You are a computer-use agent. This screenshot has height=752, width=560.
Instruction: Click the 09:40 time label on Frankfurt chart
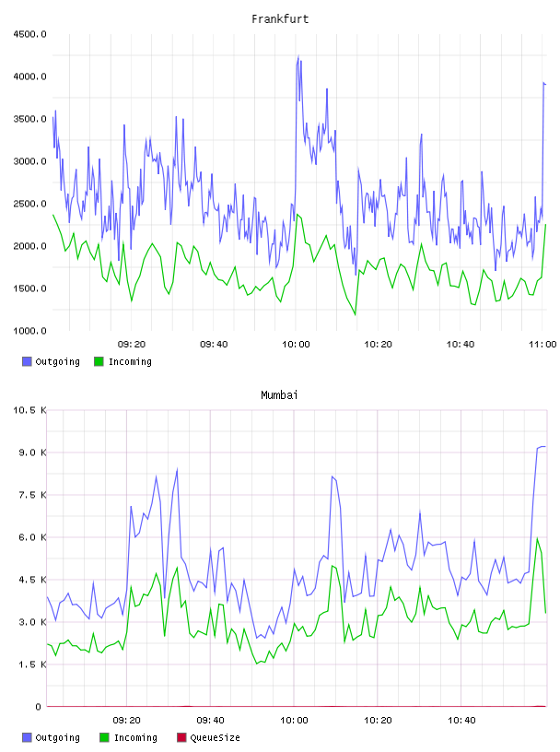coord(214,345)
